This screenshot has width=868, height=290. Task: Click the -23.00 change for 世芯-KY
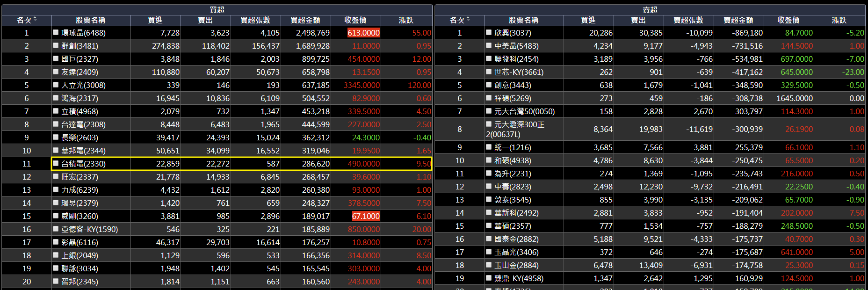click(853, 72)
